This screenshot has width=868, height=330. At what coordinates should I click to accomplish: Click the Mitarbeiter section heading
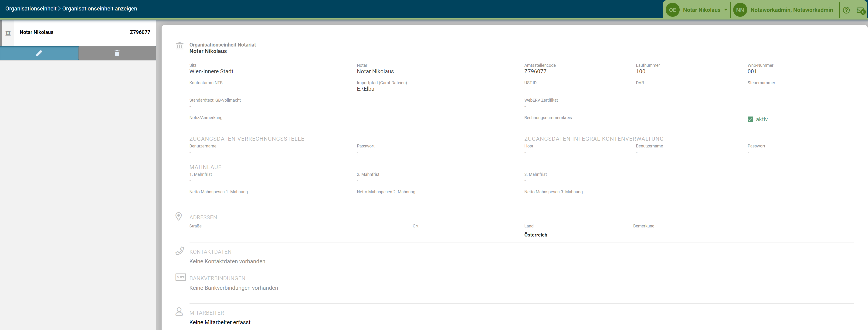[207, 313]
